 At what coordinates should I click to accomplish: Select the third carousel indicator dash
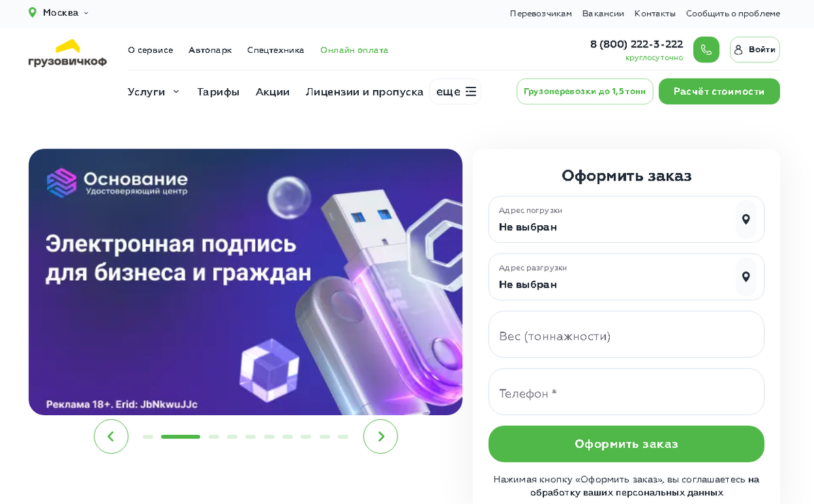(214, 437)
